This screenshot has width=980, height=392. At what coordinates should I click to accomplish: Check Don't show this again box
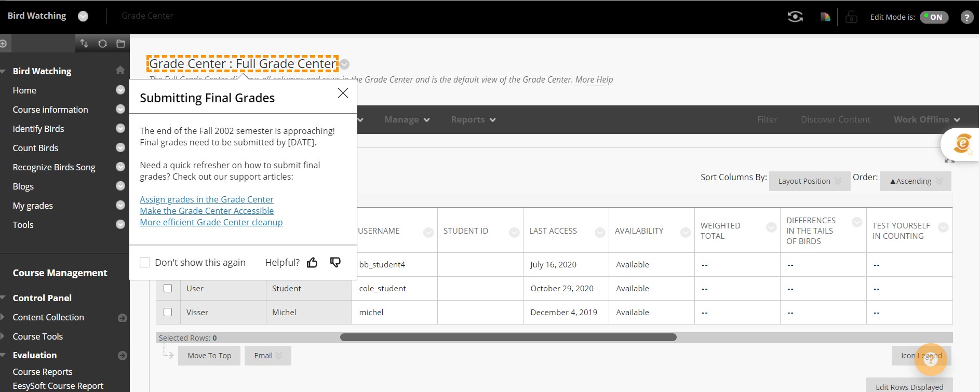click(x=145, y=263)
